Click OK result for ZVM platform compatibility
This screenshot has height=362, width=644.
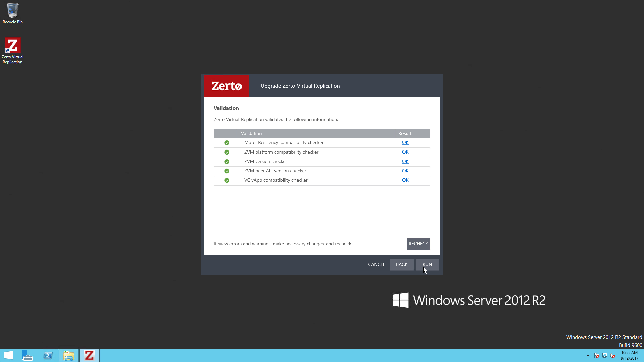(405, 152)
